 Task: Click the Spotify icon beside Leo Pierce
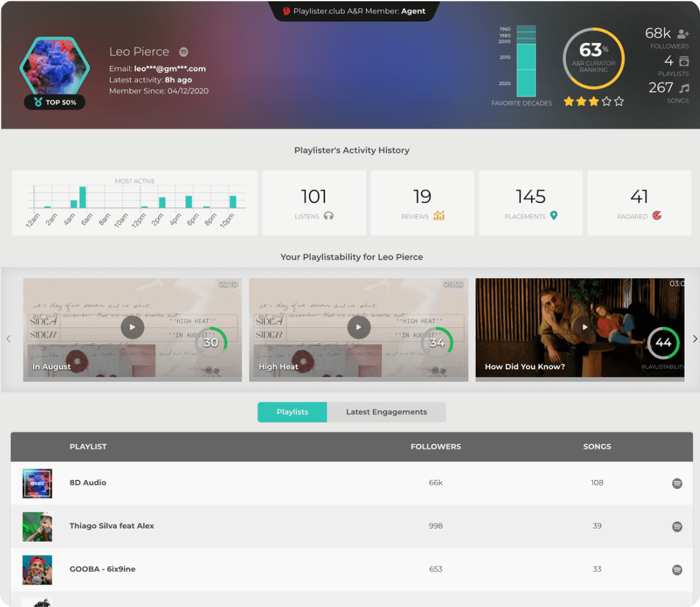(184, 52)
